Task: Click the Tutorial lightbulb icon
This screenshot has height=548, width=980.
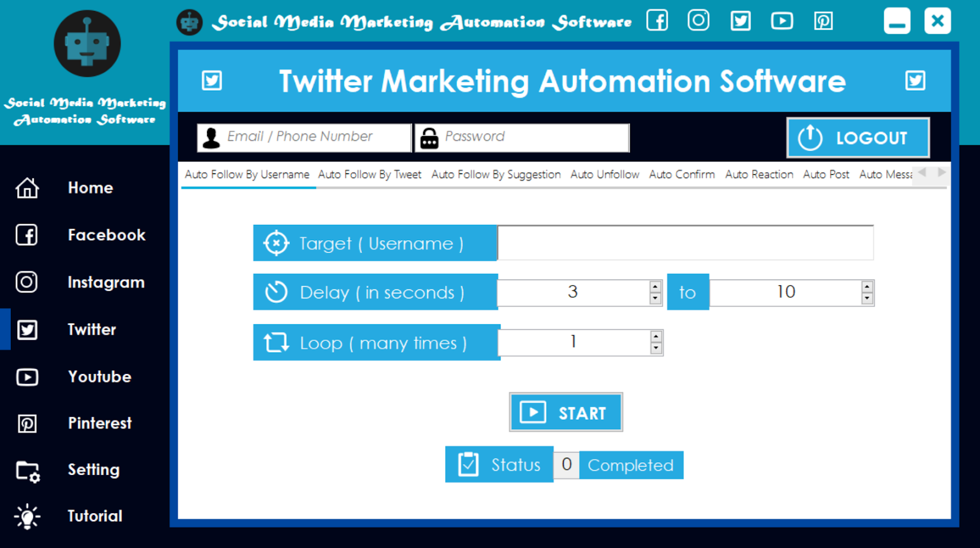Action: click(x=27, y=516)
